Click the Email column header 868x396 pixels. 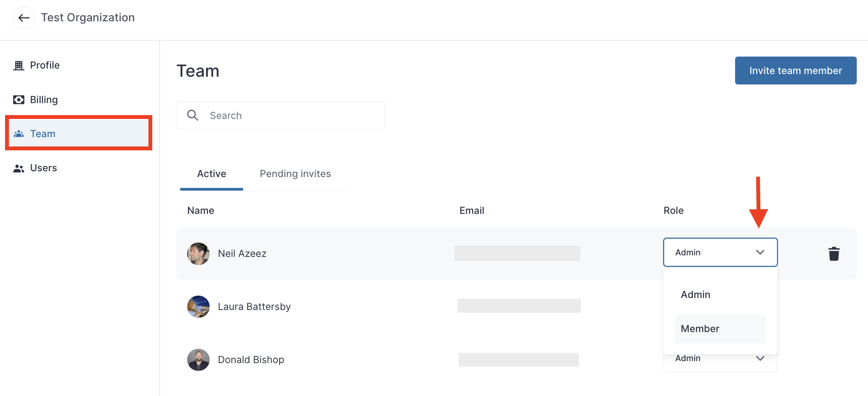472,210
